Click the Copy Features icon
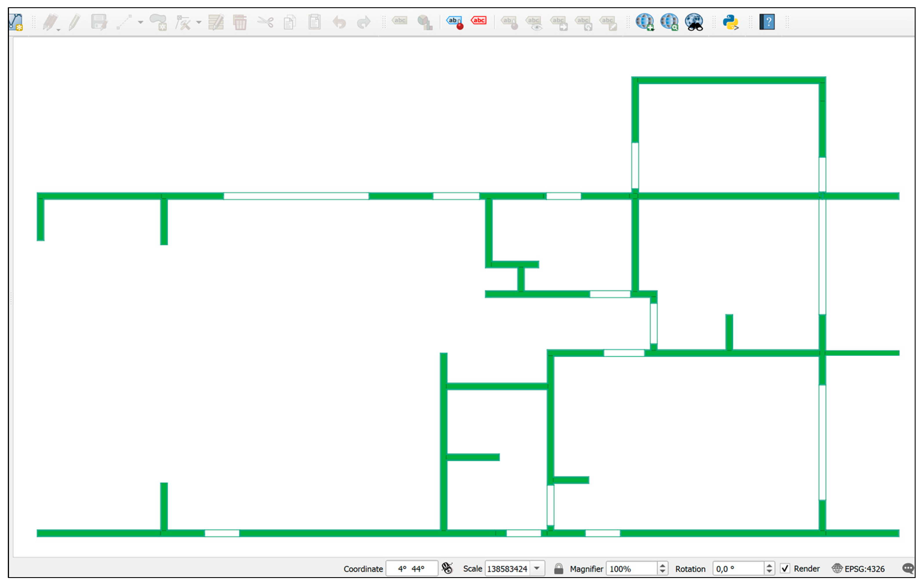This screenshot has height=587, width=924. click(290, 22)
